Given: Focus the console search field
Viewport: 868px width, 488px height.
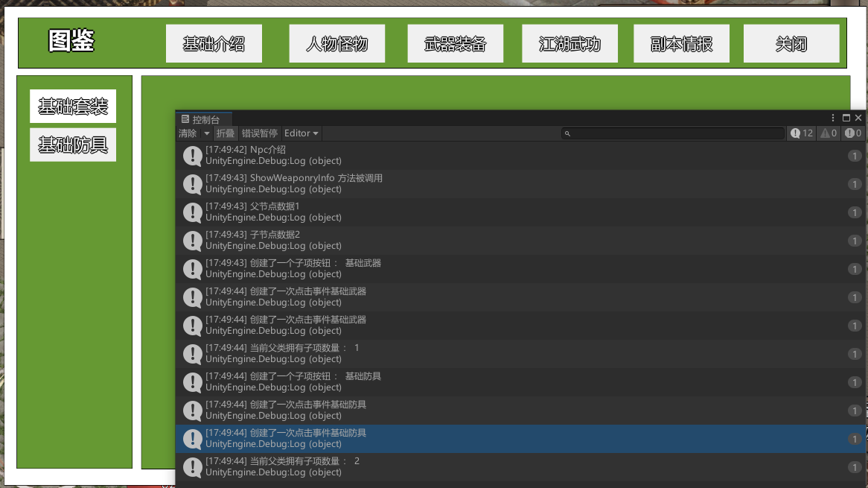Looking at the screenshot, I should pyautogui.click(x=673, y=133).
